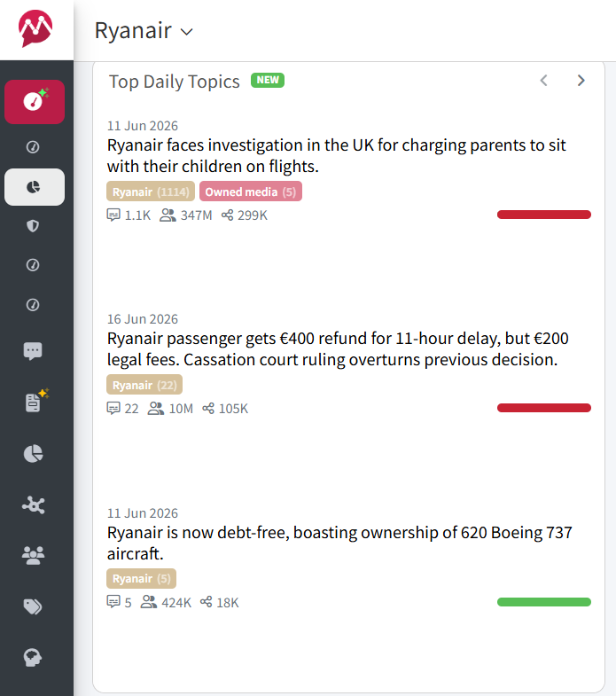616x696 pixels.
Task: Open the UK investigation children seating topic
Action: 337,156
